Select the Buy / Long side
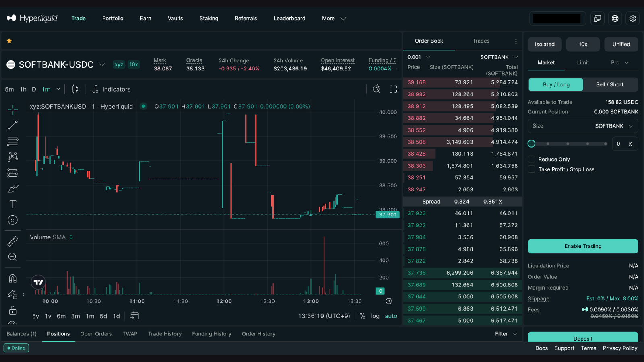 pos(556,84)
